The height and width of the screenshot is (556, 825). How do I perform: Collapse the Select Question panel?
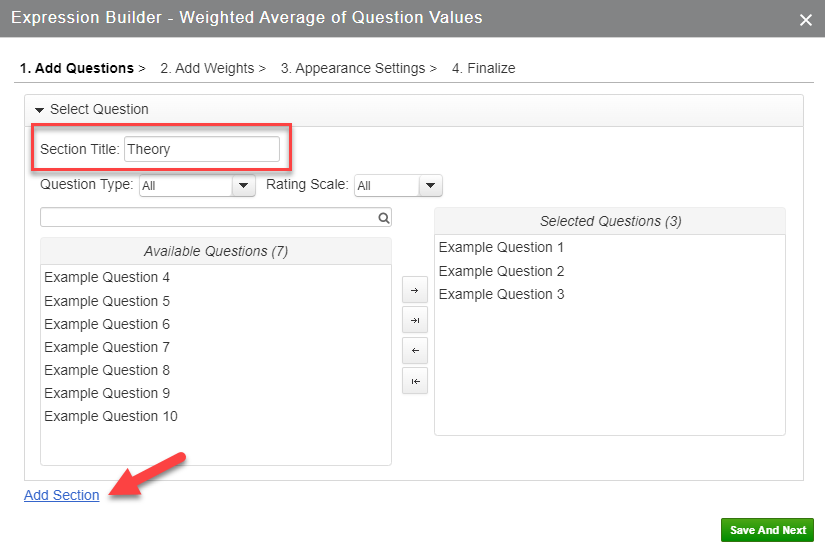[40, 109]
